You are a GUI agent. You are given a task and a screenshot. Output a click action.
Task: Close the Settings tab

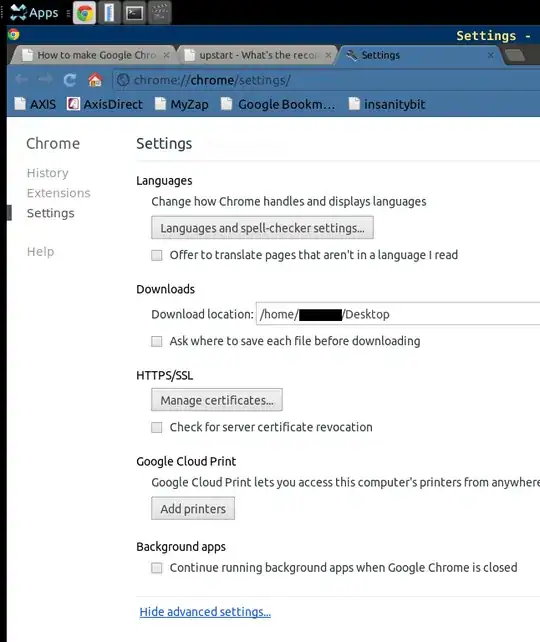pos(490,55)
